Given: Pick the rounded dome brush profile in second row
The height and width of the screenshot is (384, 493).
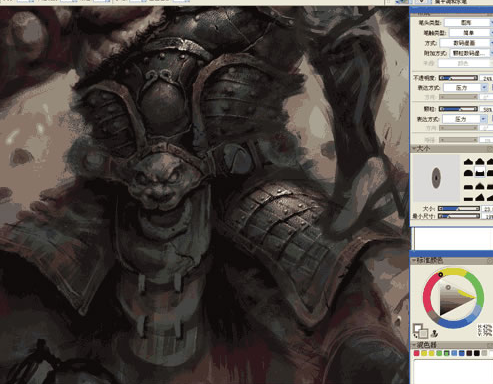Looking at the screenshot, I should pyautogui.click(x=469, y=173).
